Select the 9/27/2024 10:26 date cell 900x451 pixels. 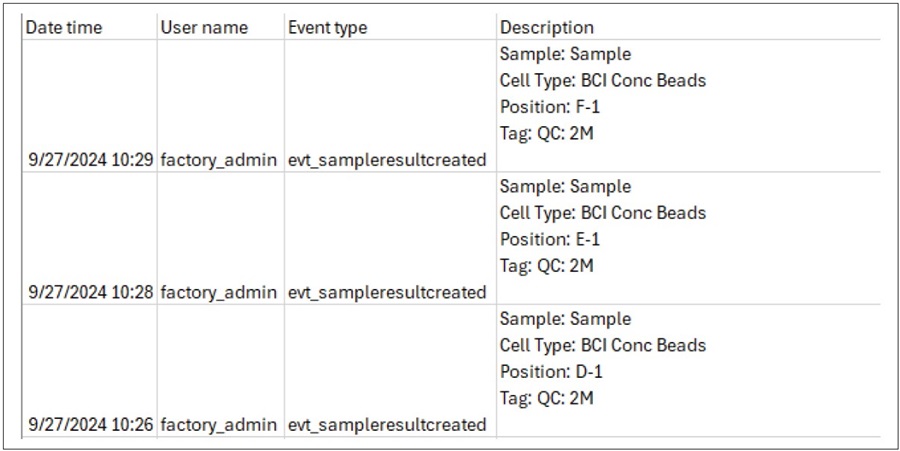coord(91,425)
